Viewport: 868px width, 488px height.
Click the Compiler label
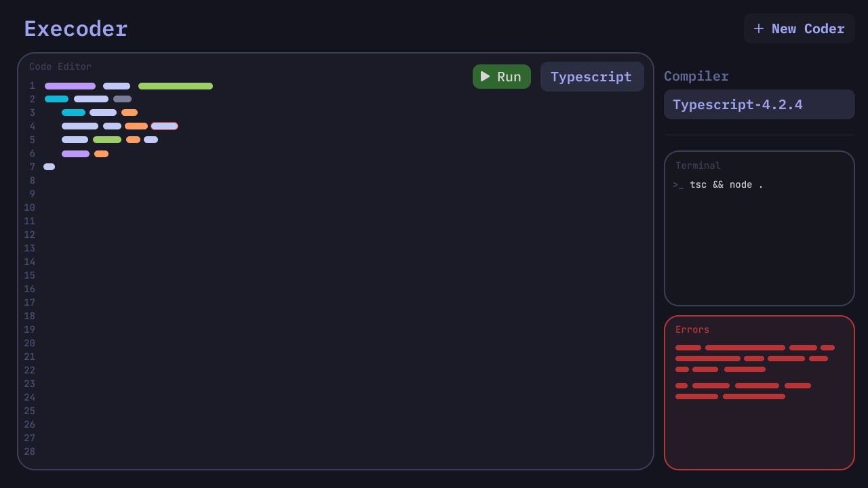click(696, 76)
